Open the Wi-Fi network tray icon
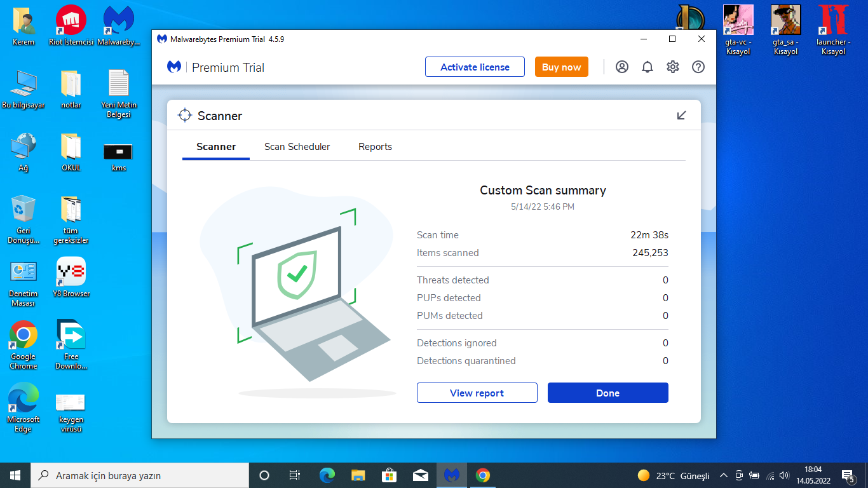The width and height of the screenshot is (868, 488). pos(770,475)
